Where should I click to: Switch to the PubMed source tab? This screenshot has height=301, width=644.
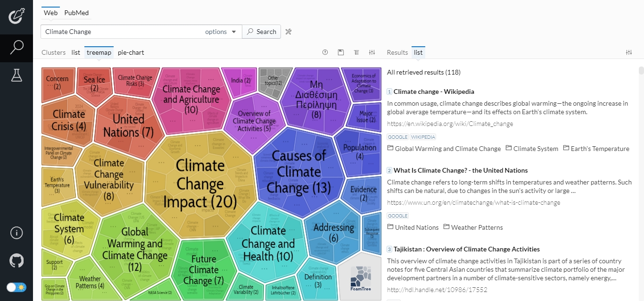[76, 13]
